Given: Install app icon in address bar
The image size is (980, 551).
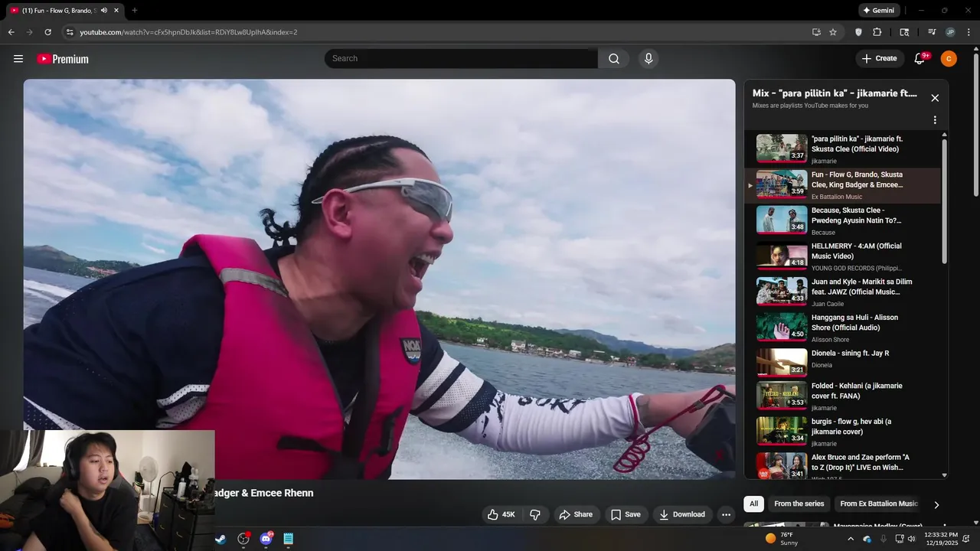Looking at the screenshot, I should [816, 32].
